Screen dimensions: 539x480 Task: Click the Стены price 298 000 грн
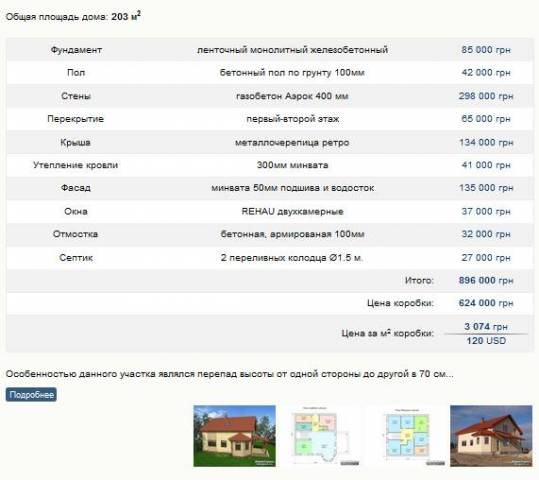click(x=486, y=96)
